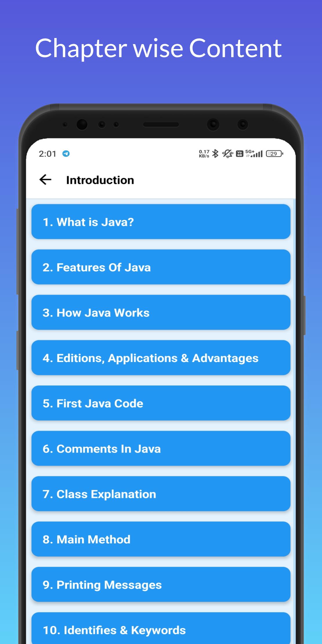This screenshot has width=322, height=644.
Task: Go to First Java Code chapter
Action: [x=161, y=403]
